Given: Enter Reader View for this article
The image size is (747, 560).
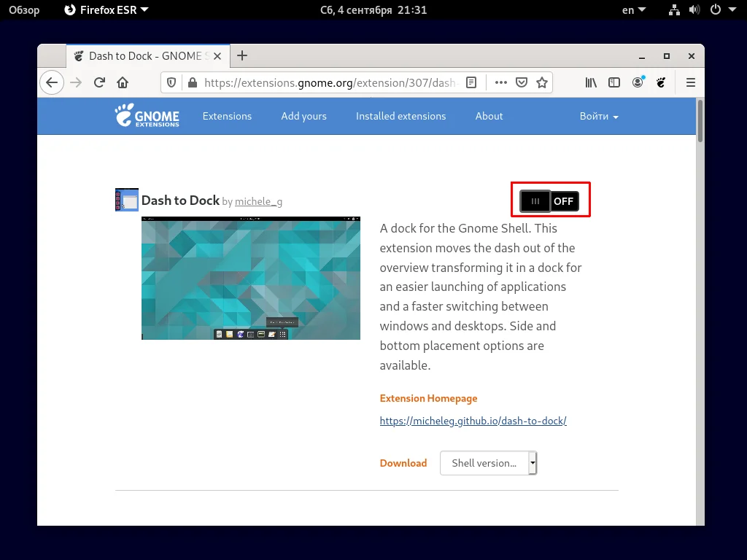Looking at the screenshot, I should [471, 82].
